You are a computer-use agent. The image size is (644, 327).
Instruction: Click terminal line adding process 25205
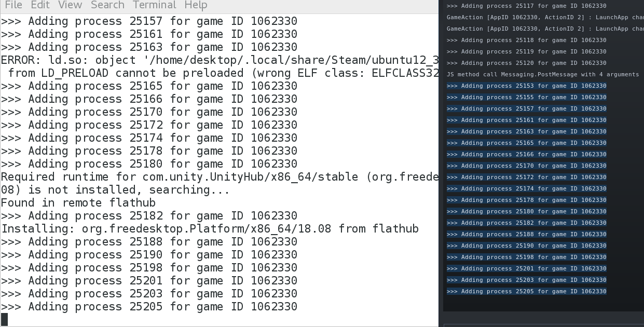149,307
